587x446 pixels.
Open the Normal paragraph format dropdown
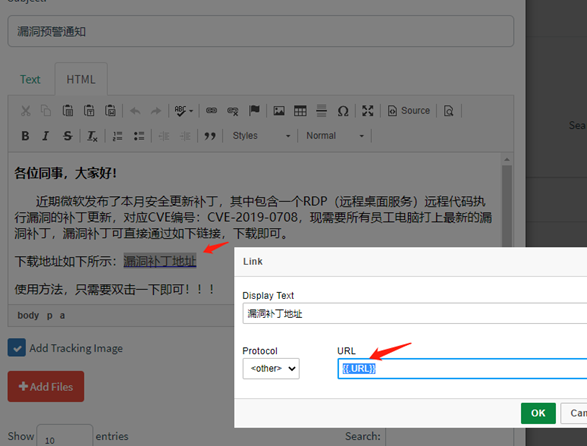(x=335, y=136)
